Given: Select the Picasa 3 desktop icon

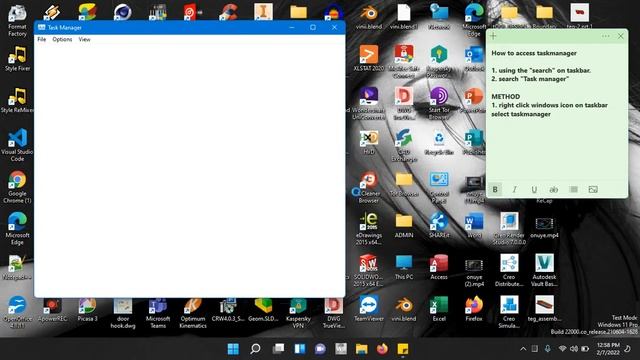Looking at the screenshot, I should [x=87, y=310].
